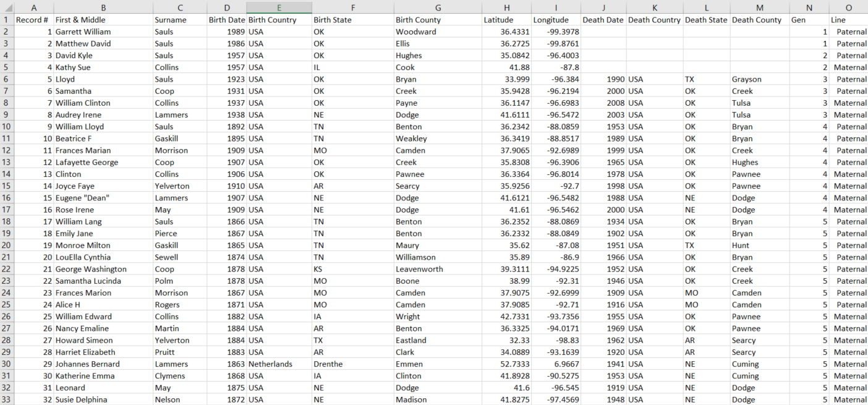Select the Birth Date column header D
This screenshot has height=405, width=868.
pyautogui.click(x=227, y=7)
